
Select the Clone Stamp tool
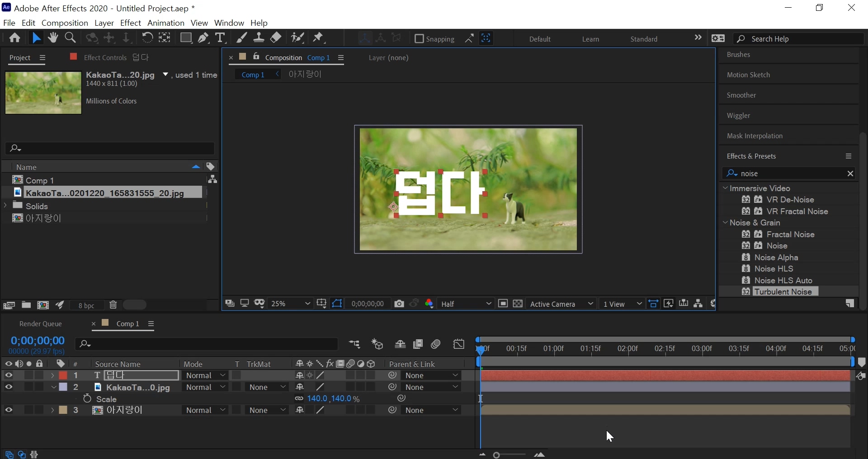[x=259, y=38]
